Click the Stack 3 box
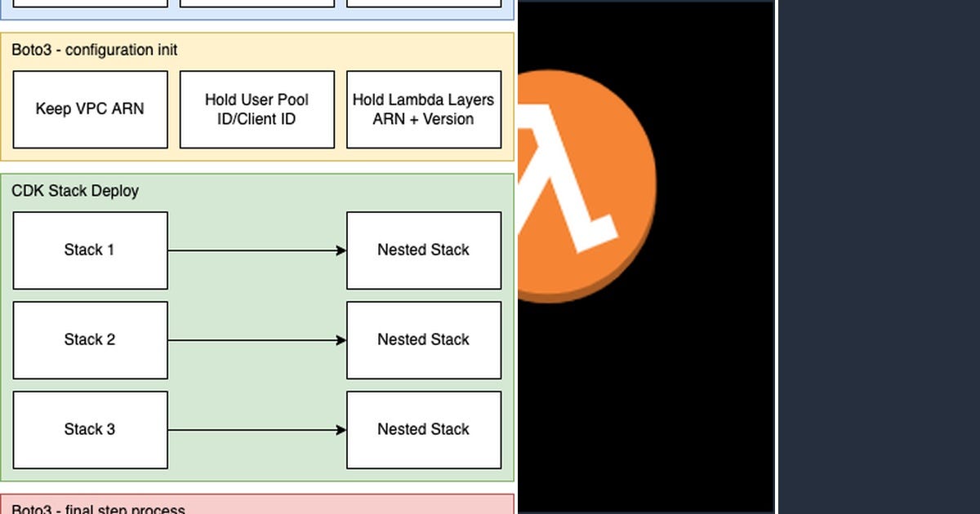The height and width of the screenshot is (514, 980). point(91,430)
